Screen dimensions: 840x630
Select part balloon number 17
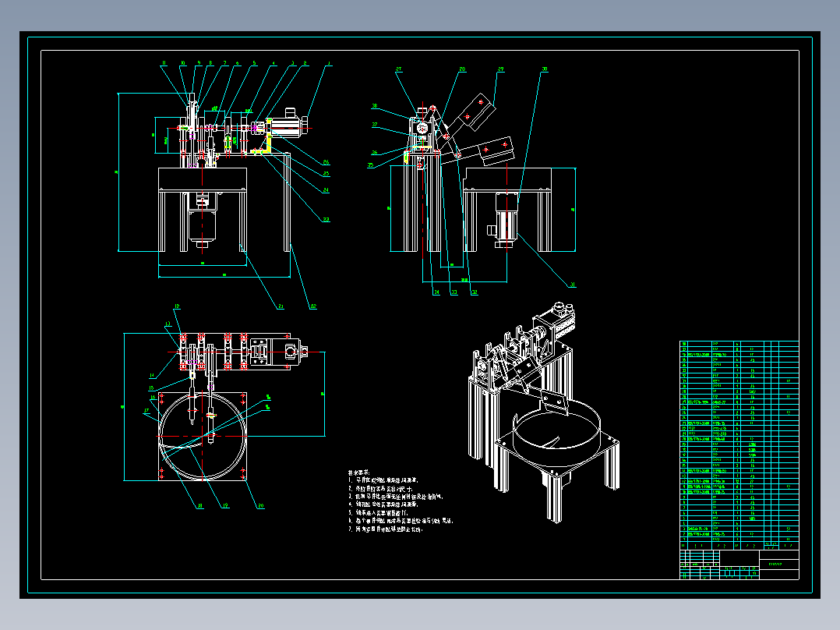click(x=146, y=411)
